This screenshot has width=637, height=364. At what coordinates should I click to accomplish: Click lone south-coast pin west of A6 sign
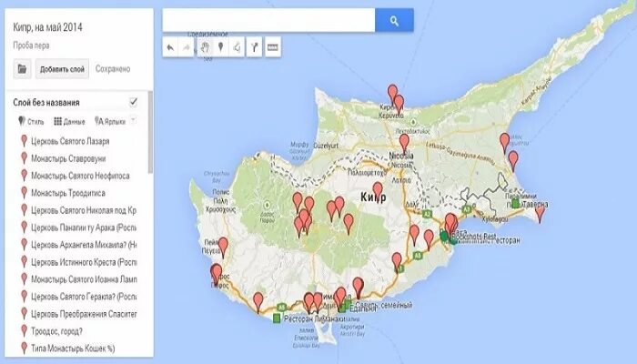(x=258, y=302)
